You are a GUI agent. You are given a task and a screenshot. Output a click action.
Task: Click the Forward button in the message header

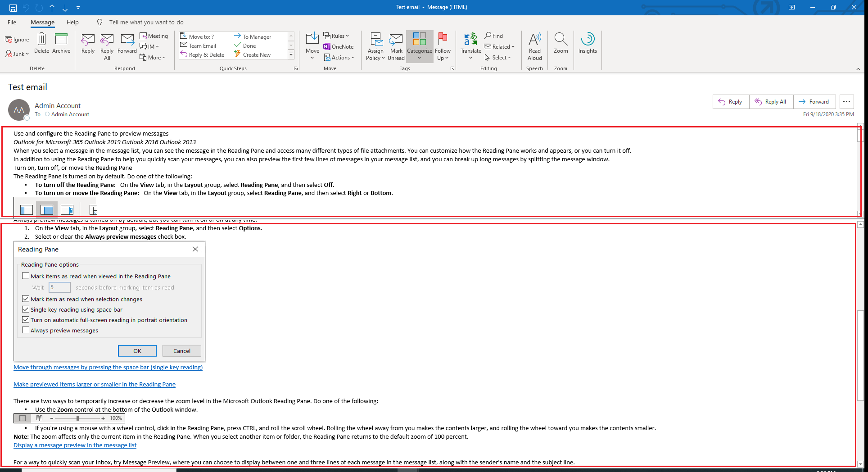(x=814, y=102)
